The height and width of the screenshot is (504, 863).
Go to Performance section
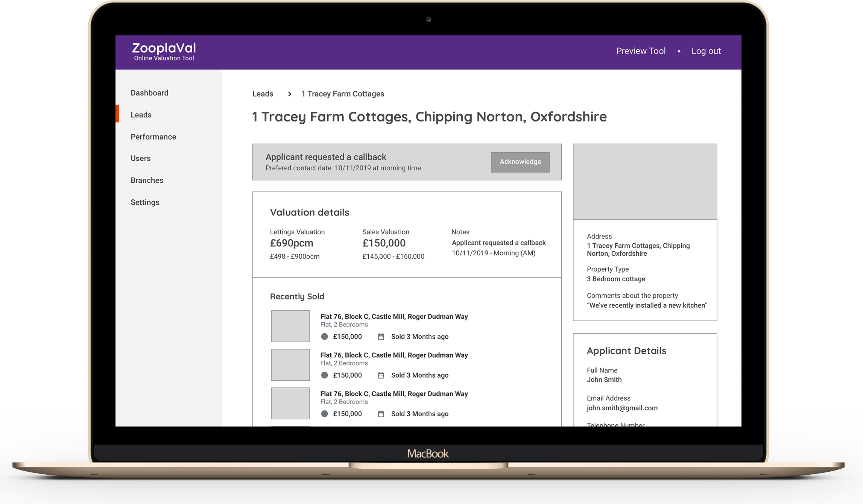(x=153, y=137)
